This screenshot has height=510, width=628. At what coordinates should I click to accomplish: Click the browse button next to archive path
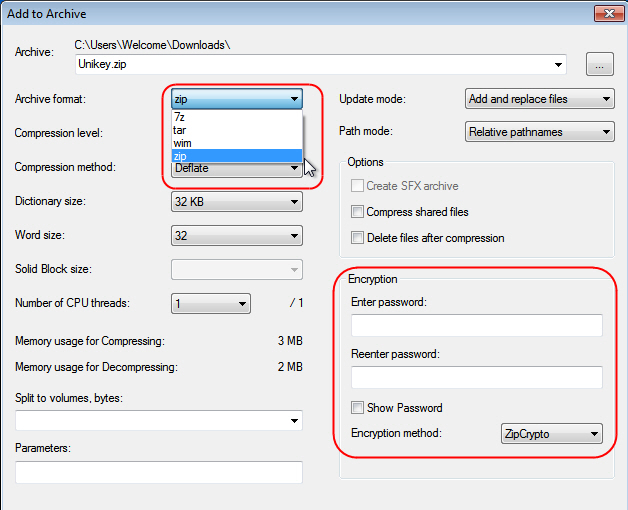(599, 65)
